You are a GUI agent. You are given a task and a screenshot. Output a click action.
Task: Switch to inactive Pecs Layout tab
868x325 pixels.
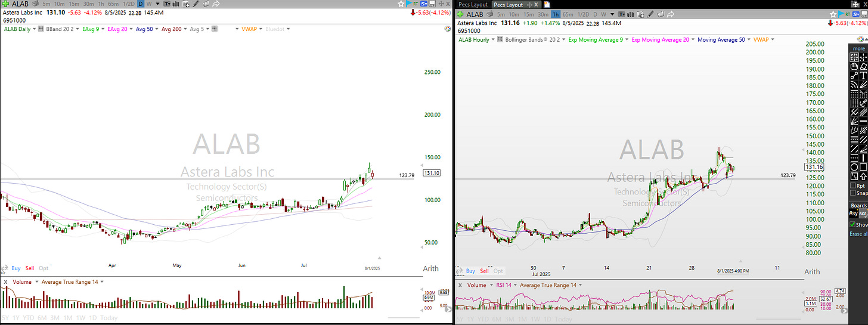(473, 5)
